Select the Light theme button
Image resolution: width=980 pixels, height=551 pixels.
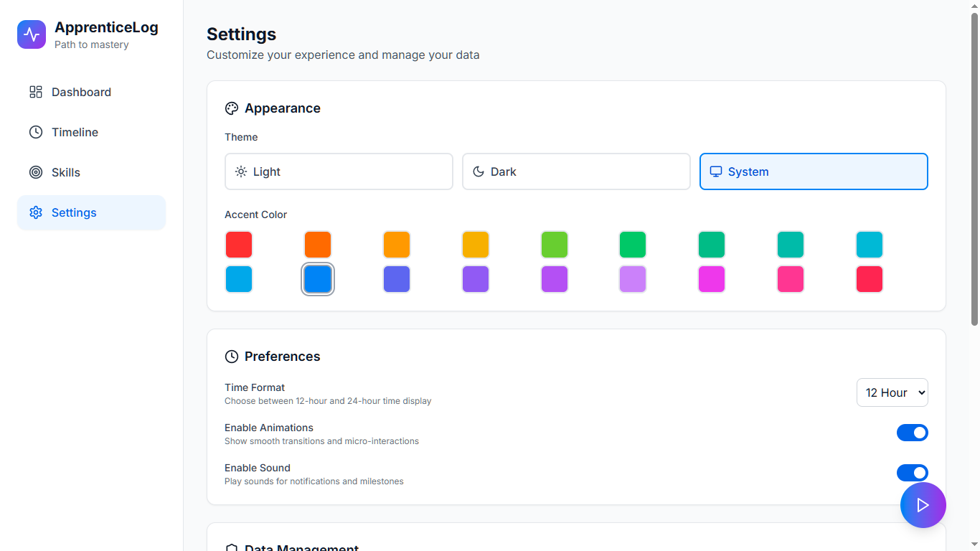339,171
